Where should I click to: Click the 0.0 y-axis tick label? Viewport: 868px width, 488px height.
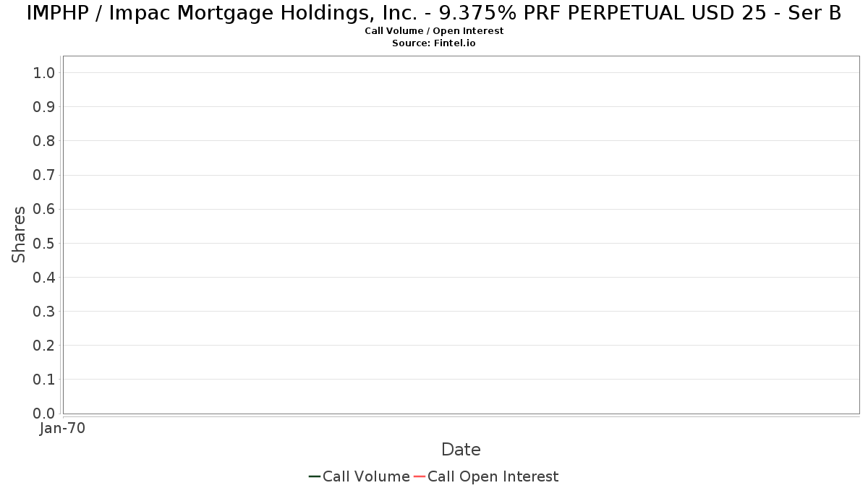pyautogui.click(x=44, y=414)
